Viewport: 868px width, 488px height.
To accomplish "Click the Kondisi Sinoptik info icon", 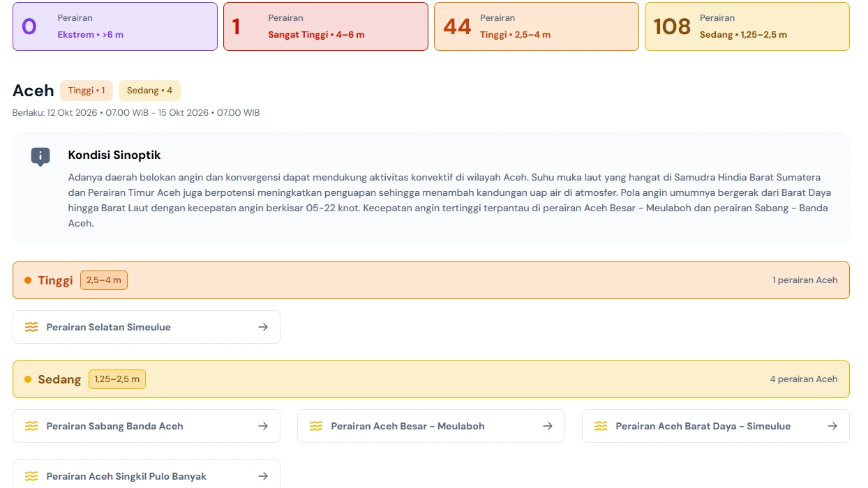I will click(40, 156).
